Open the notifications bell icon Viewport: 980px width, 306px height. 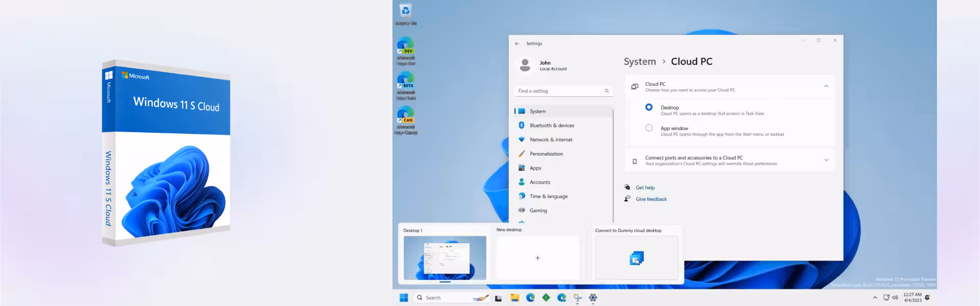tap(927, 298)
